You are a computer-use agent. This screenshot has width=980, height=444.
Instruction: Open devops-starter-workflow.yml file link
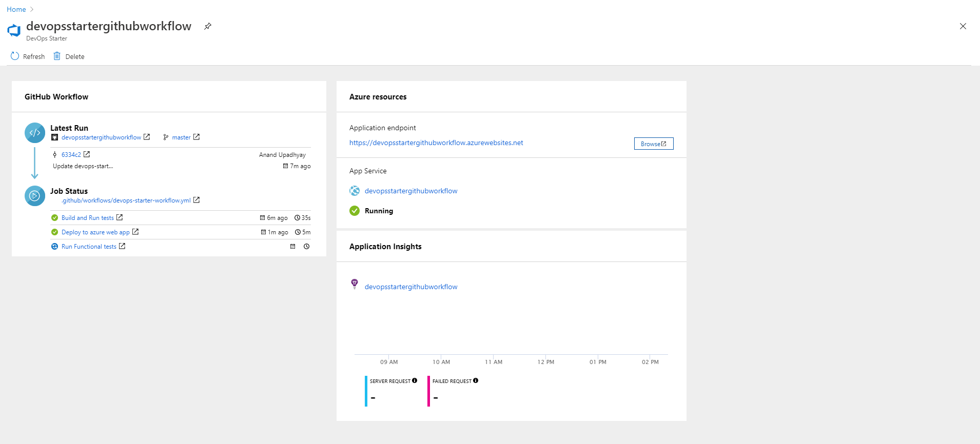pyautogui.click(x=126, y=200)
